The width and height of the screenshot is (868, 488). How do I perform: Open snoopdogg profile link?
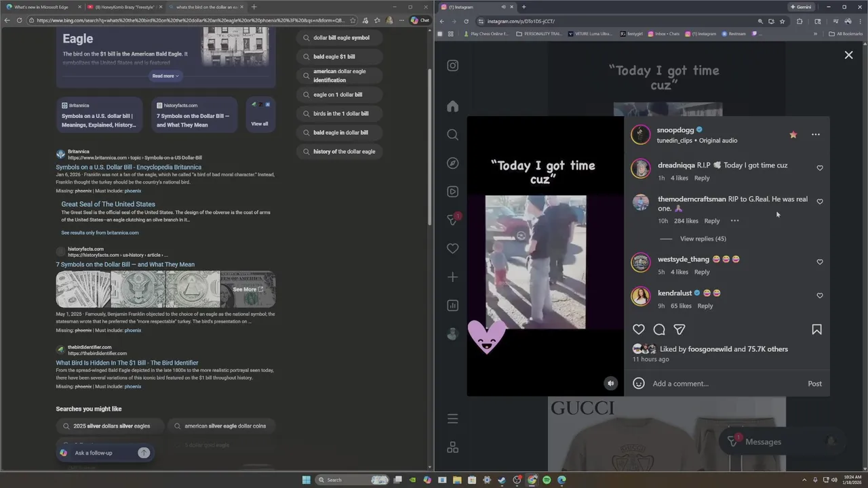(x=675, y=130)
